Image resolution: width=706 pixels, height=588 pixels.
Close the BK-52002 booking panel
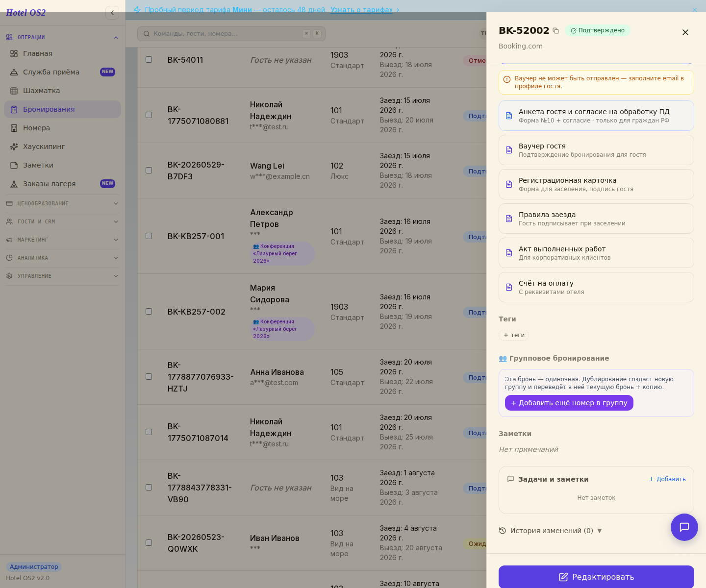click(x=685, y=32)
